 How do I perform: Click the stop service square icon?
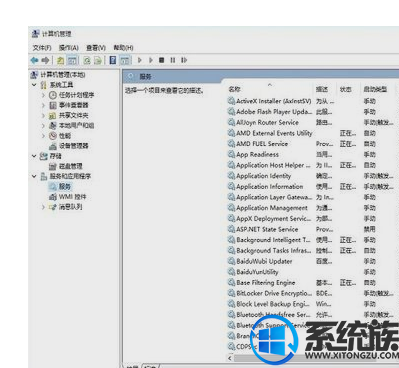tap(162, 60)
